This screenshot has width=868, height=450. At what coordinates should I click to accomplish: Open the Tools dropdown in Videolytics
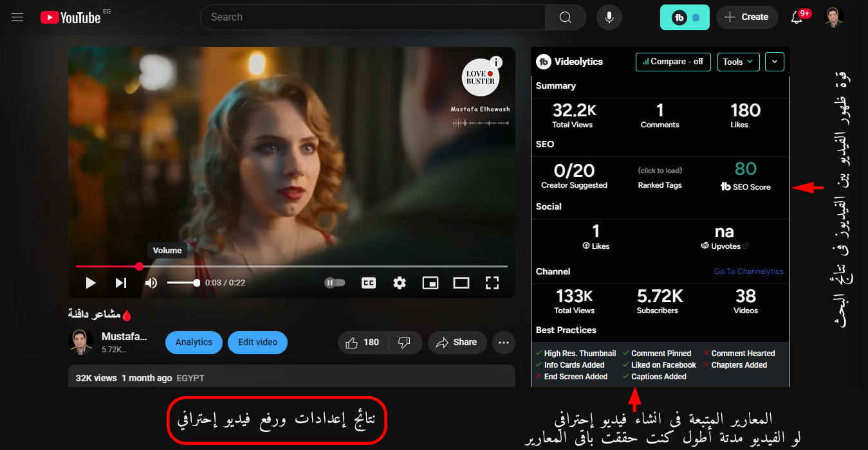[738, 62]
